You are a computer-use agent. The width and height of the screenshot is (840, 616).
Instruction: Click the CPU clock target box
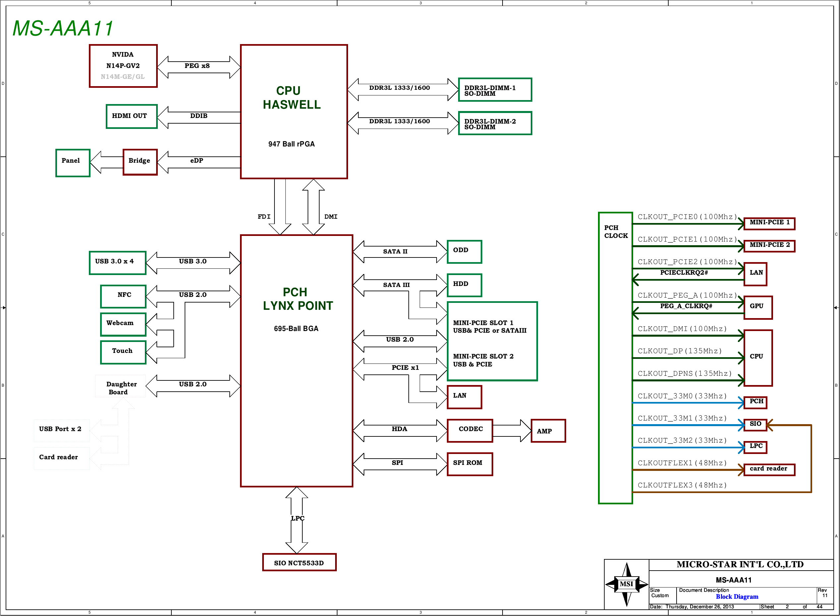[x=758, y=358]
